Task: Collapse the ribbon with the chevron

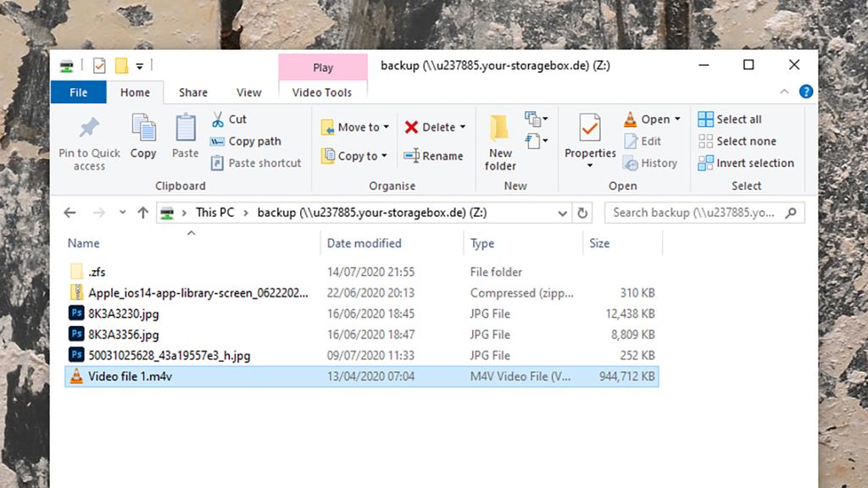Action: pos(784,91)
